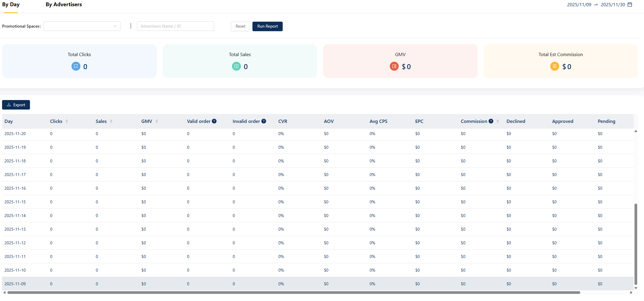The width and height of the screenshot is (644, 301).
Task: Click the Total Sales green icon
Action: coord(236,66)
